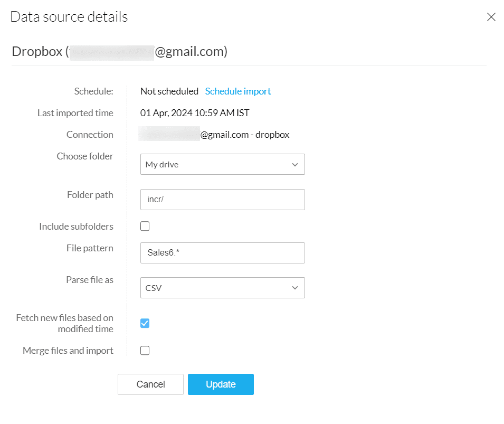Close the Data source details dialog
The width and height of the screenshot is (504, 424).
point(491,17)
